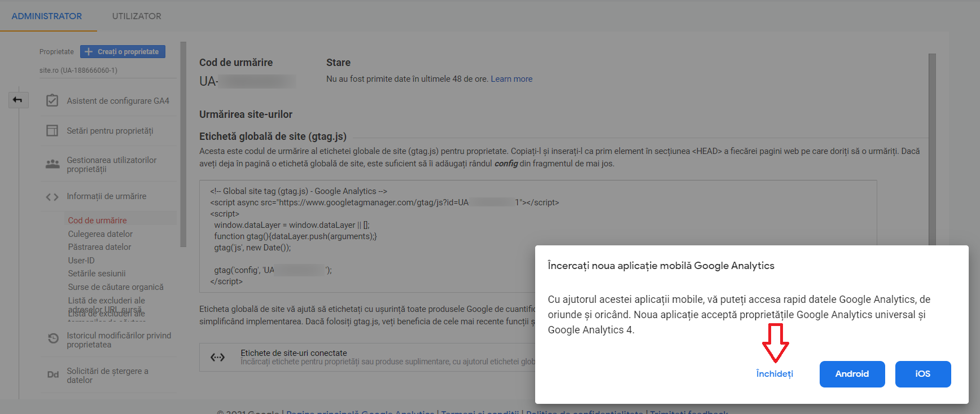This screenshot has width=980, height=414.
Task: Switch to the ADMINISTRATOR tab
Action: (47, 16)
